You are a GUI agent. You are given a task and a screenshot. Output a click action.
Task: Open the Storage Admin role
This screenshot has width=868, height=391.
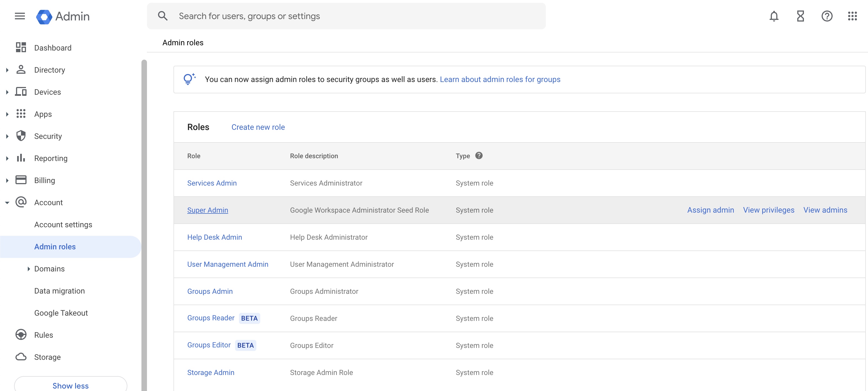[x=211, y=372]
